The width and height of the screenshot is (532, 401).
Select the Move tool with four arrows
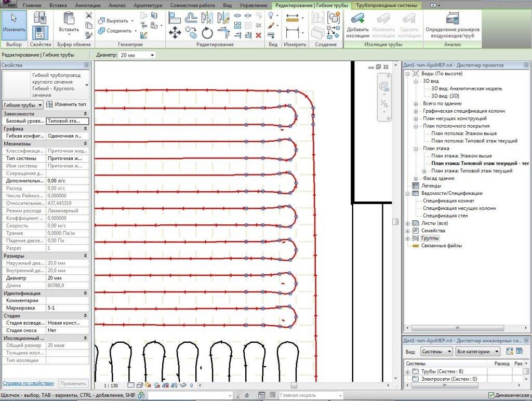pos(175,33)
